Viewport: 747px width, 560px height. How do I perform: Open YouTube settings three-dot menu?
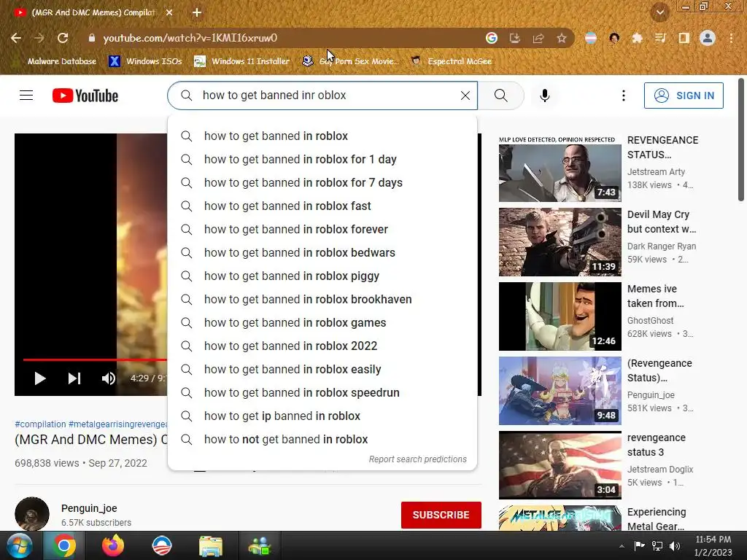[623, 96]
